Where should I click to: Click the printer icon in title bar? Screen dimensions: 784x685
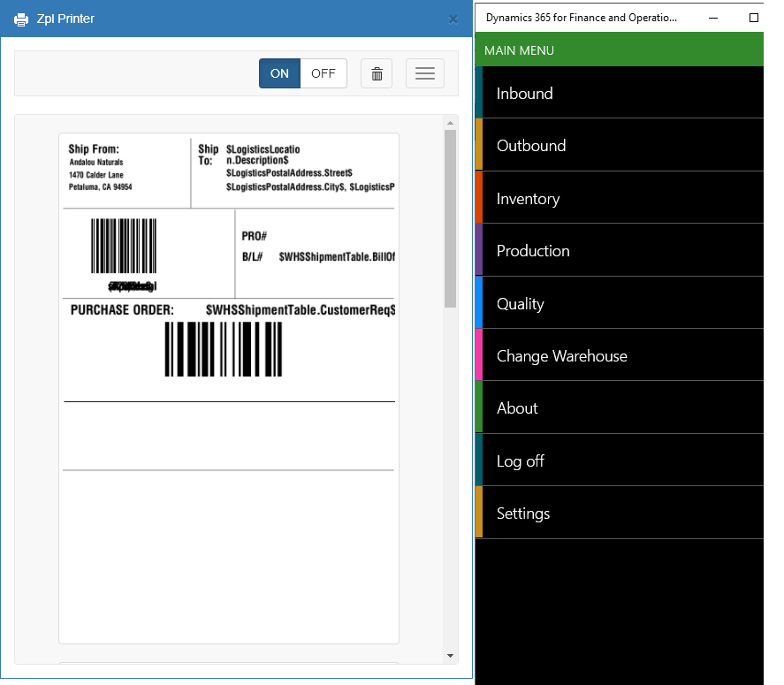(21, 19)
